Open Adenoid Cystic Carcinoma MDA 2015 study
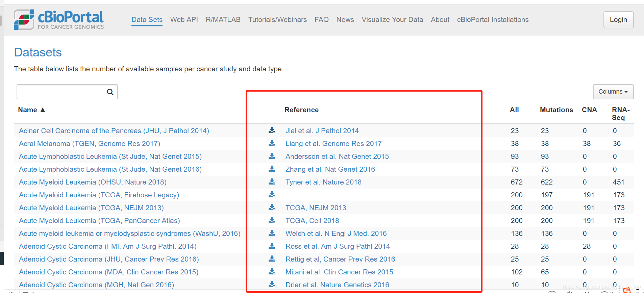 [x=108, y=272]
